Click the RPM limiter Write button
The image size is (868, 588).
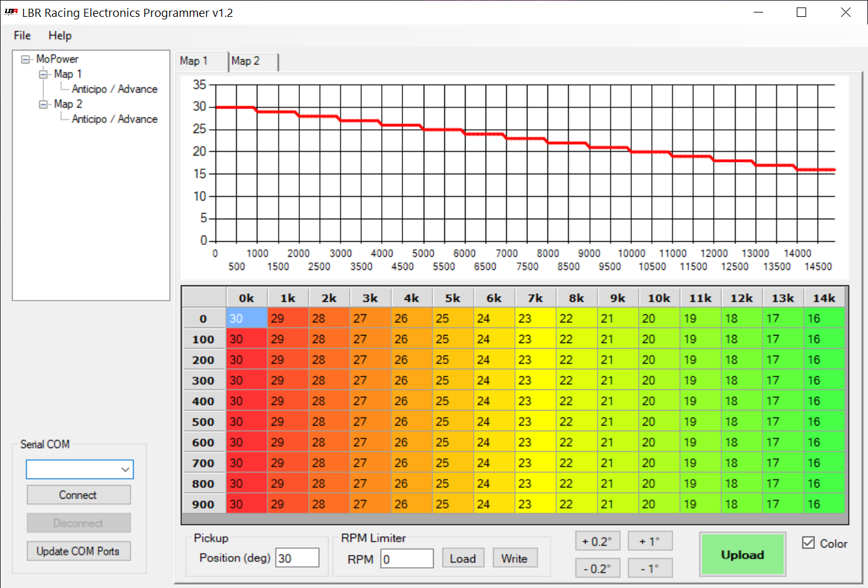point(515,559)
